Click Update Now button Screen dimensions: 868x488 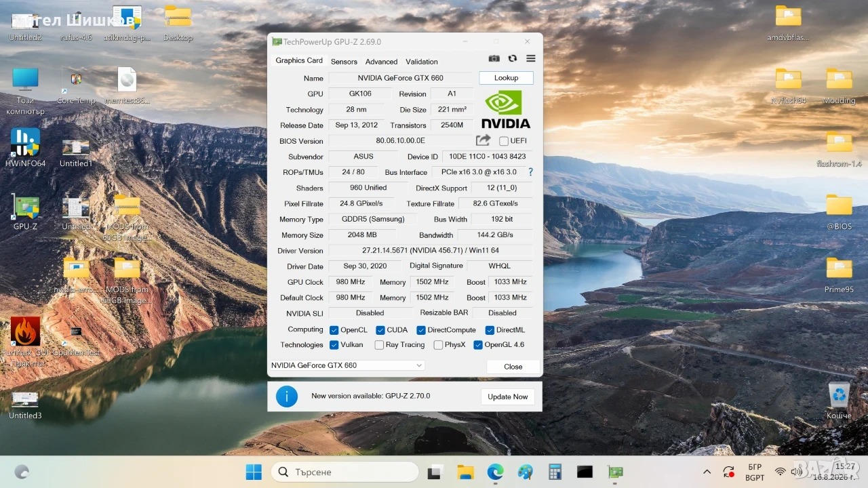508,396
